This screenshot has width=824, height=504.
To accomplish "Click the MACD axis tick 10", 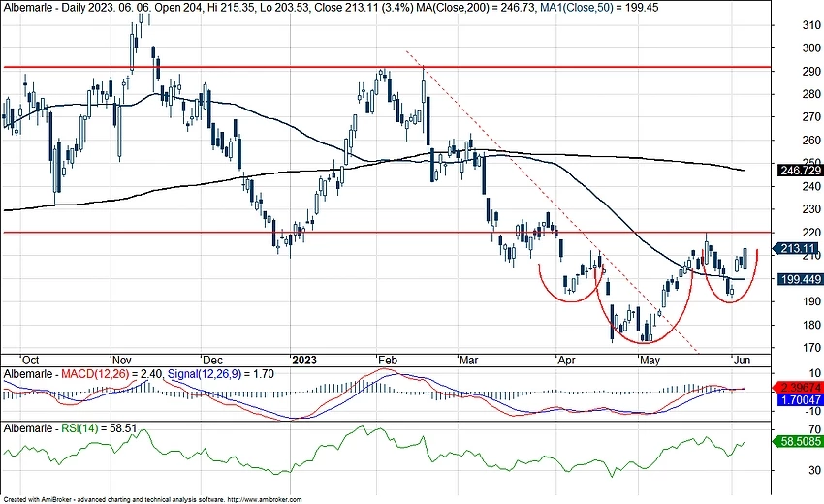I will 815,374.
